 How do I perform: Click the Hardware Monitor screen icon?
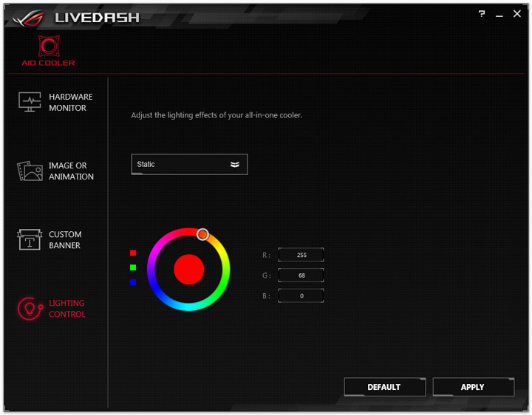click(x=30, y=102)
